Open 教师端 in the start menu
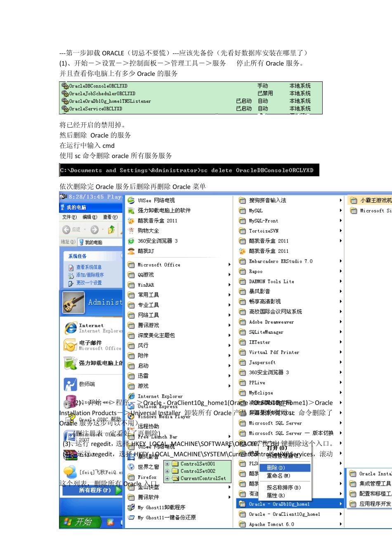 pos(79,384)
